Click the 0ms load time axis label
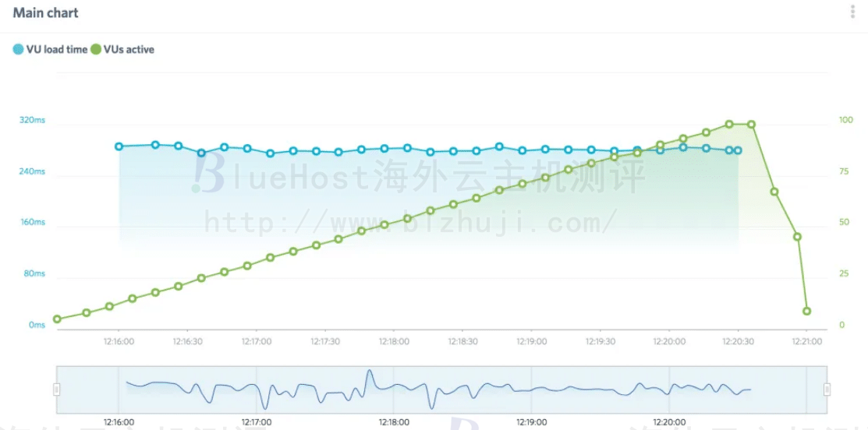The image size is (868, 430). coord(37,325)
